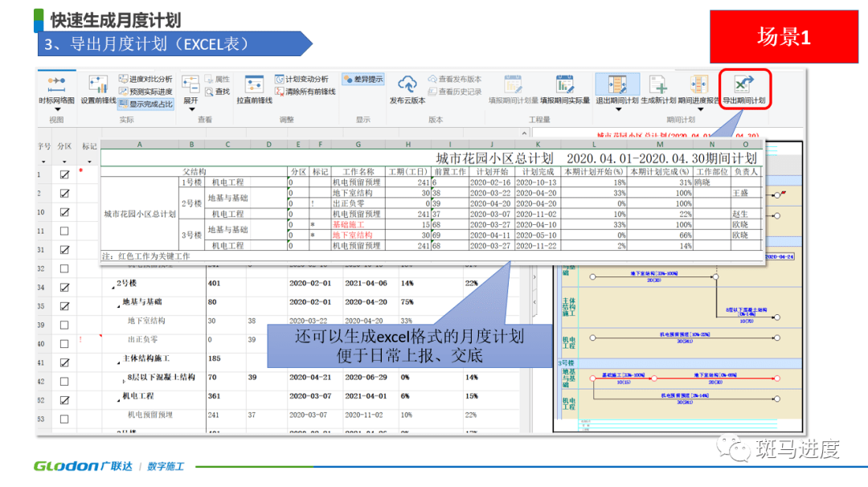Viewport: 868px width, 487px height.
Task: Open the 期间进度报告 dropdown arrow
Action: (x=700, y=110)
